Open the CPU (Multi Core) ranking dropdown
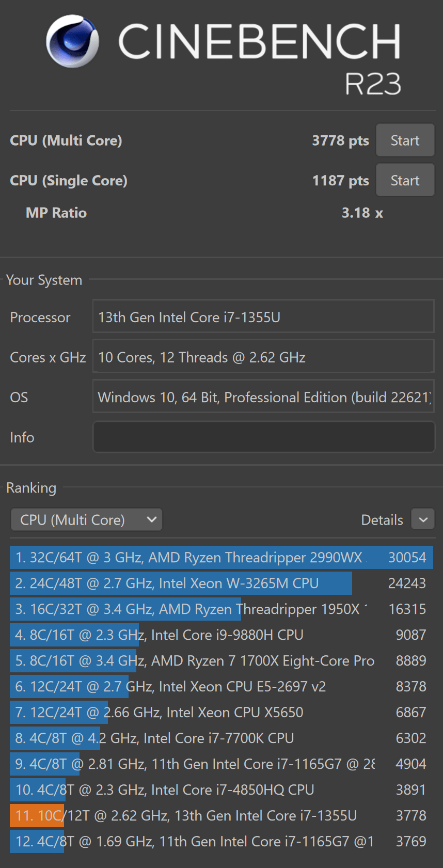This screenshot has width=443, height=868. (x=87, y=520)
